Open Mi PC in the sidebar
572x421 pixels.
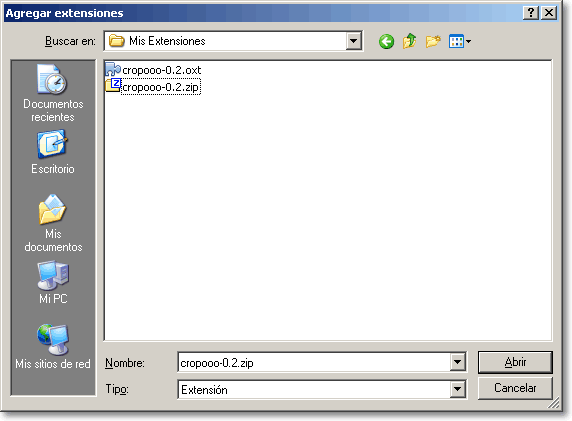click(x=53, y=282)
